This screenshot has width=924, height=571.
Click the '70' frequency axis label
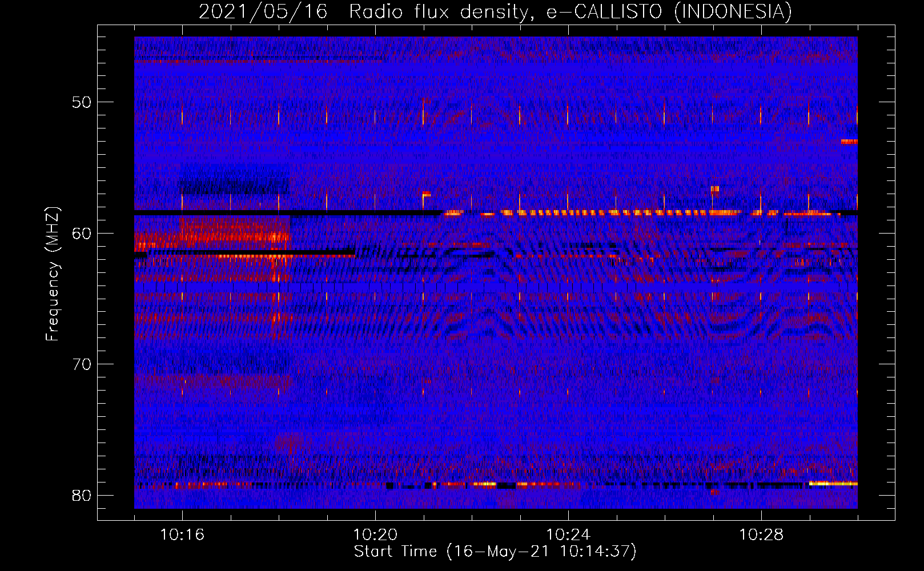pos(82,364)
